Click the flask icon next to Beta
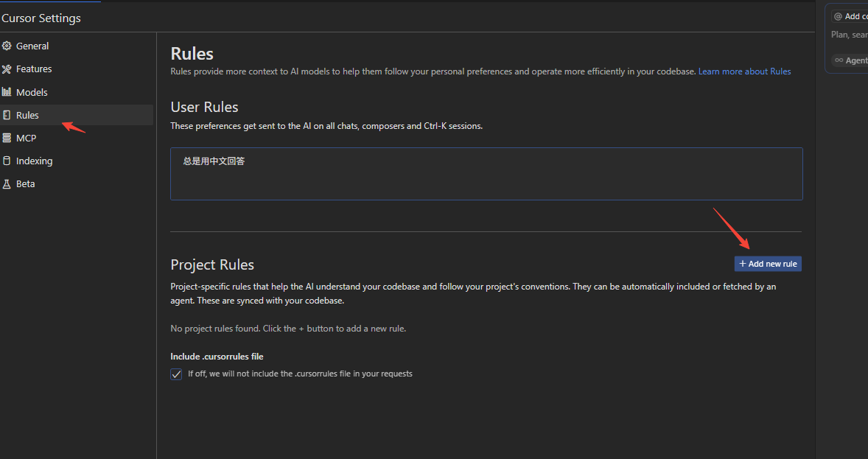 (7, 184)
